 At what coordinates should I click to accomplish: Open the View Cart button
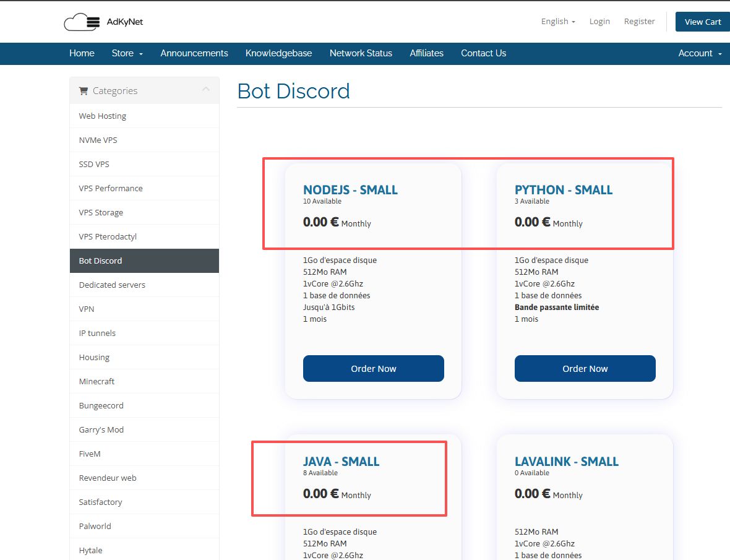point(703,22)
